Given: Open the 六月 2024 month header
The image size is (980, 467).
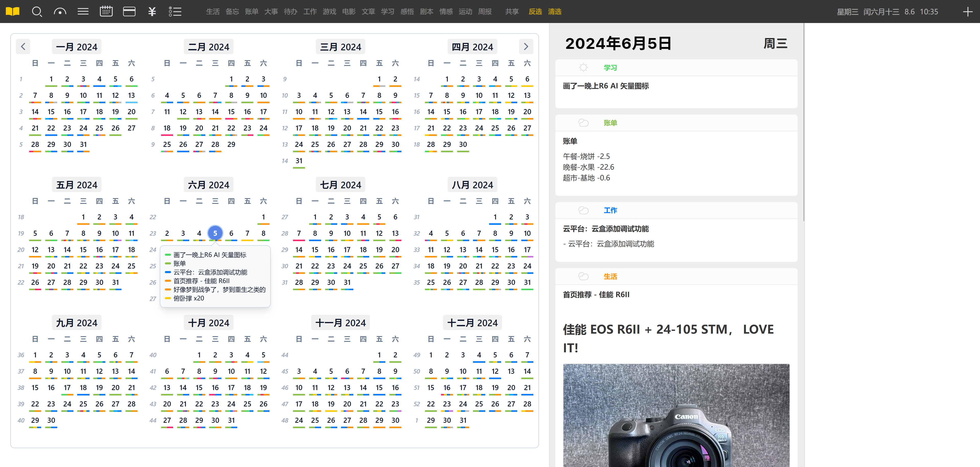Looking at the screenshot, I should 208,185.
